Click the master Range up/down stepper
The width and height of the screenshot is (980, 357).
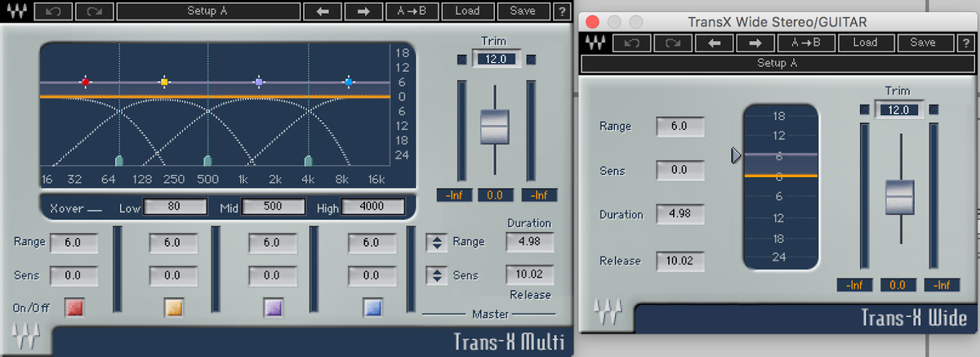click(437, 242)
